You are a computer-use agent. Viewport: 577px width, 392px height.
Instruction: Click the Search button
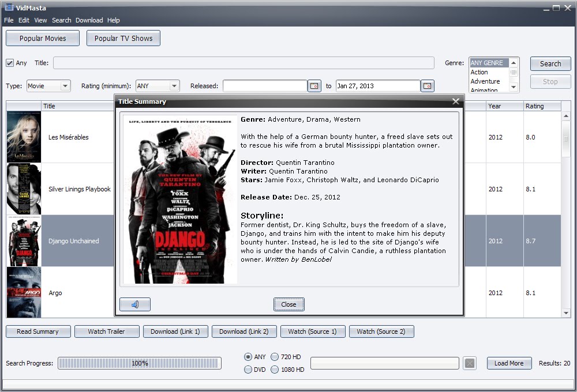[550, 63]
